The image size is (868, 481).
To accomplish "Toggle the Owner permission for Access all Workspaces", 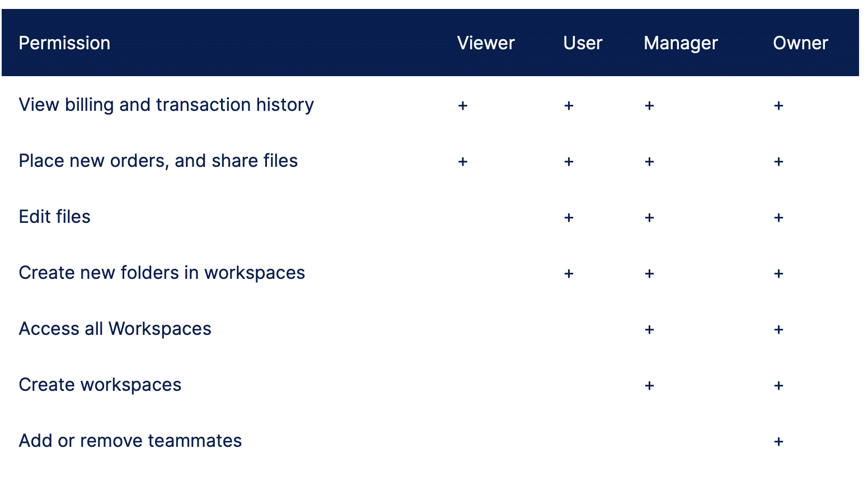I will tap(778, 330).
